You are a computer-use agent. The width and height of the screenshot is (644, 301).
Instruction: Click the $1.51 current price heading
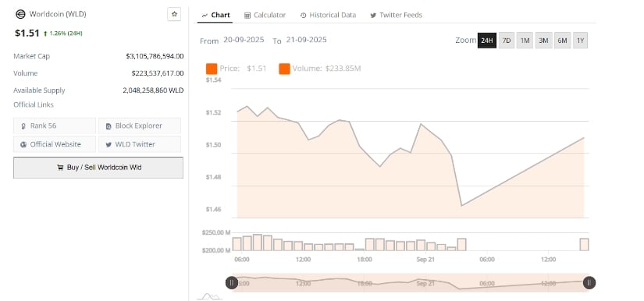[x=27, y=34]
